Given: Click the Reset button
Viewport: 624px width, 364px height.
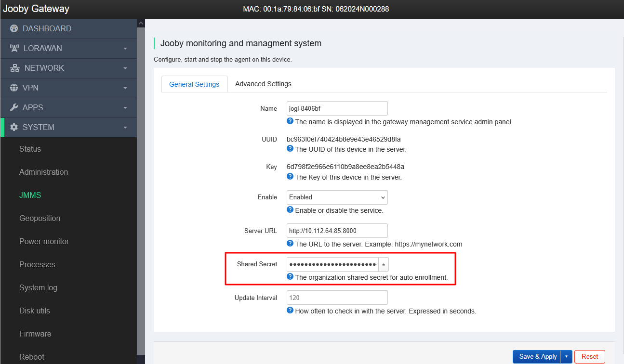Looking at the screenshot, I should coord(589,357).
